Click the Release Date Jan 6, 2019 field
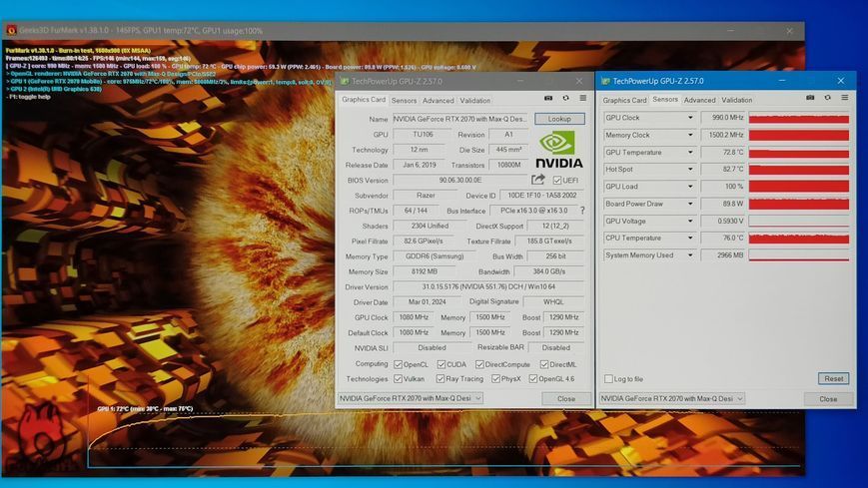 (x=420, y=165)
